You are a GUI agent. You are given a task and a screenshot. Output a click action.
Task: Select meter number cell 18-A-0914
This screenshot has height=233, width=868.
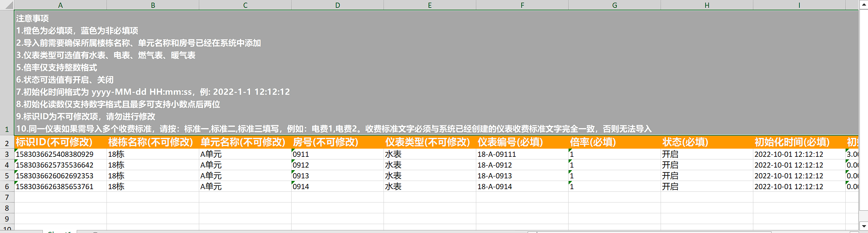point(522,187)
